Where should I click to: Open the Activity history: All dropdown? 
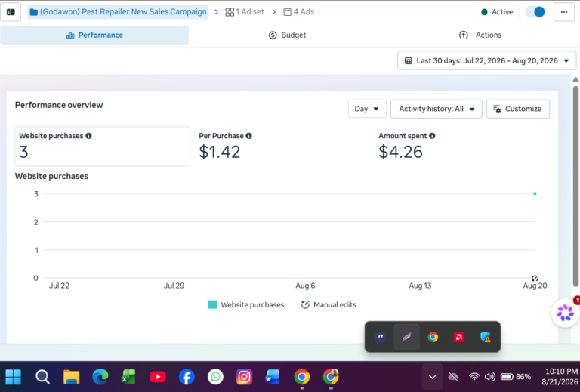coord(436,109)
